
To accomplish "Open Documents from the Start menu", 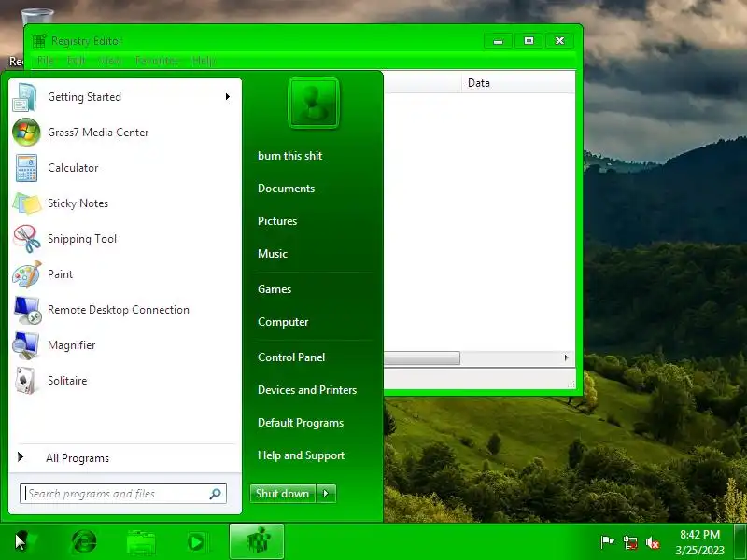I will [x=286, y=189].
